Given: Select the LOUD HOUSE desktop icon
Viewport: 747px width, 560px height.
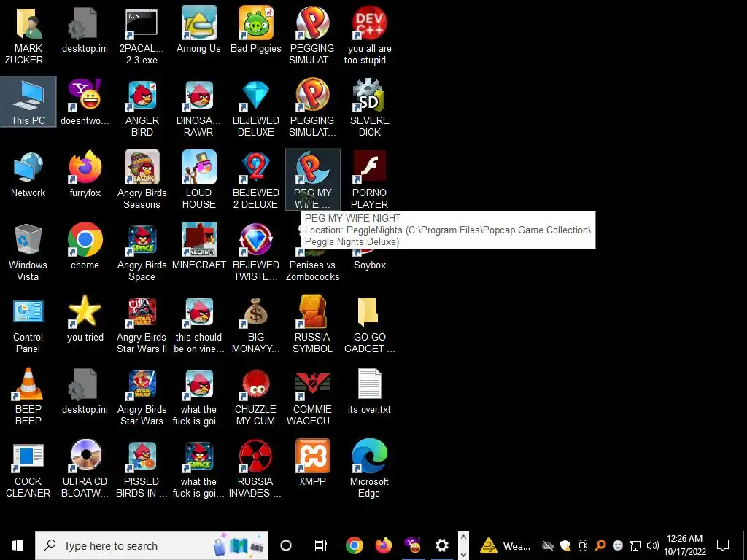Looking at the screenshot, I should [x=198, y=180].
